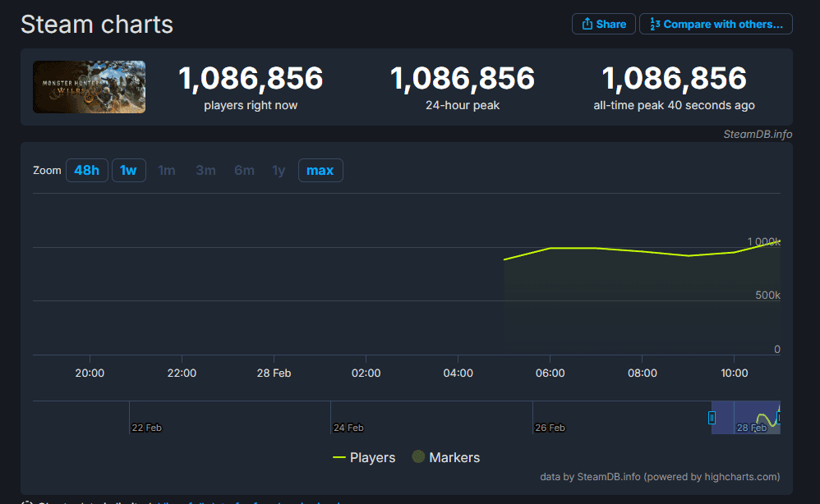Click the 26 Feb label in navigator
This screenshot has width=820, height=504.
click(550, 428)
